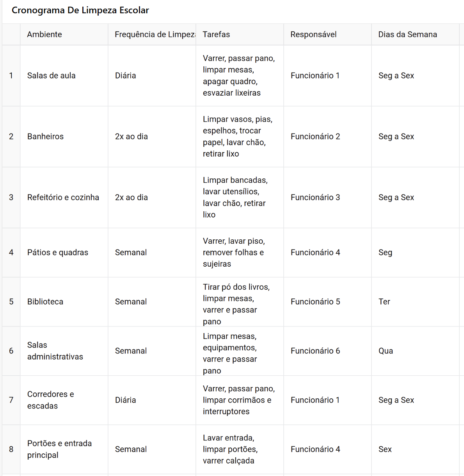Click the Banheiros cell

click(x=64, y=137)
